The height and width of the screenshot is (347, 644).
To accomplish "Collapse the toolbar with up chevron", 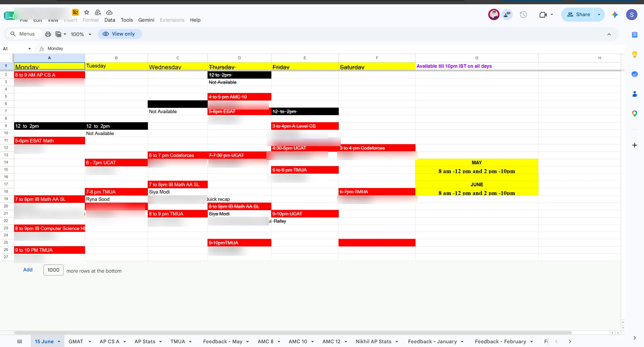I will coord(609,34).
